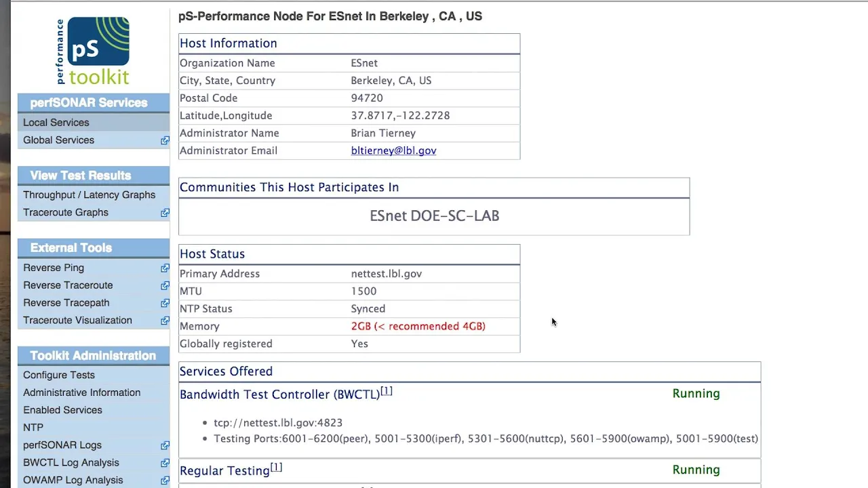Click external-link icon beside Traceroute Graphs

[x=165, y=213]
